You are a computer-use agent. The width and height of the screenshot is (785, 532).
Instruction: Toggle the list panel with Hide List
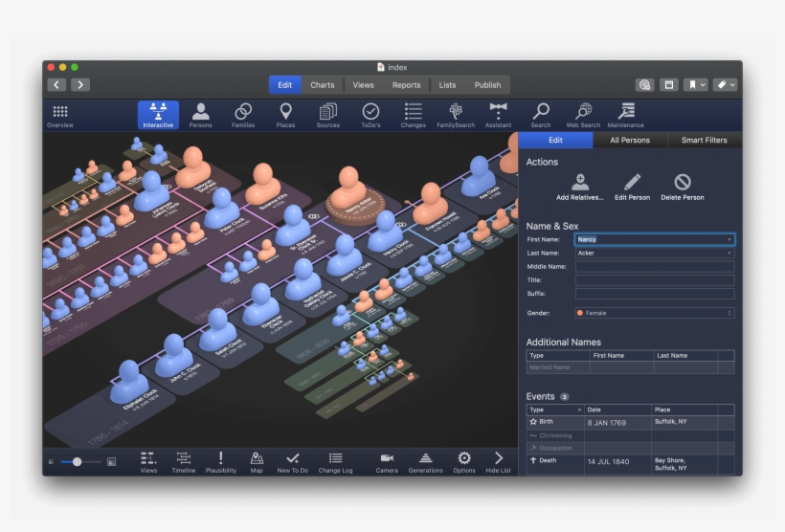click(x=498, y=460)
